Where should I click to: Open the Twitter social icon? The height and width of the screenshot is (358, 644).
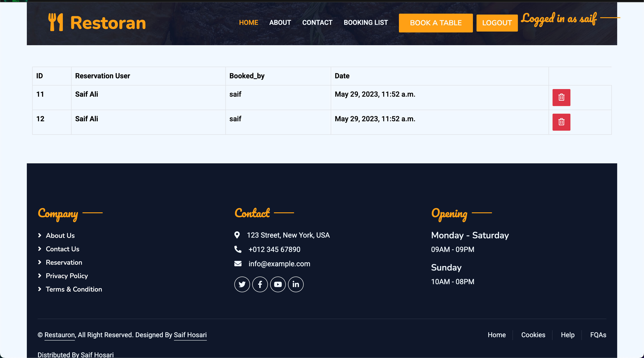242,284
